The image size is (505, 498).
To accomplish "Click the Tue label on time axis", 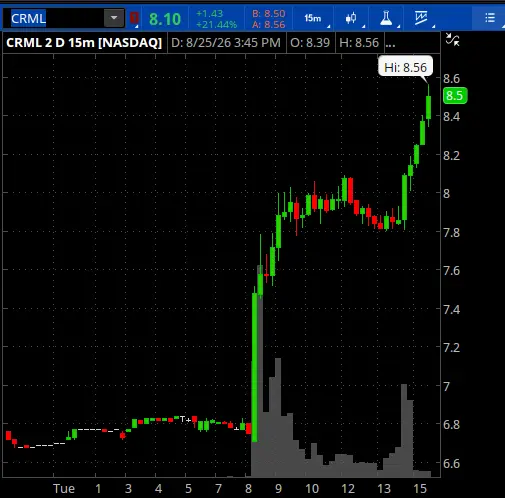I will click(x=64, y=489).
